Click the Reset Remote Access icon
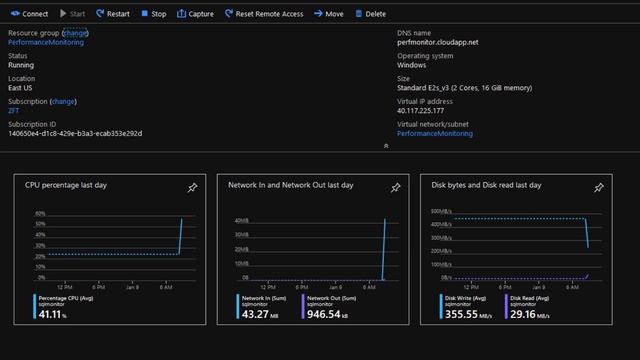 point(229,13)
